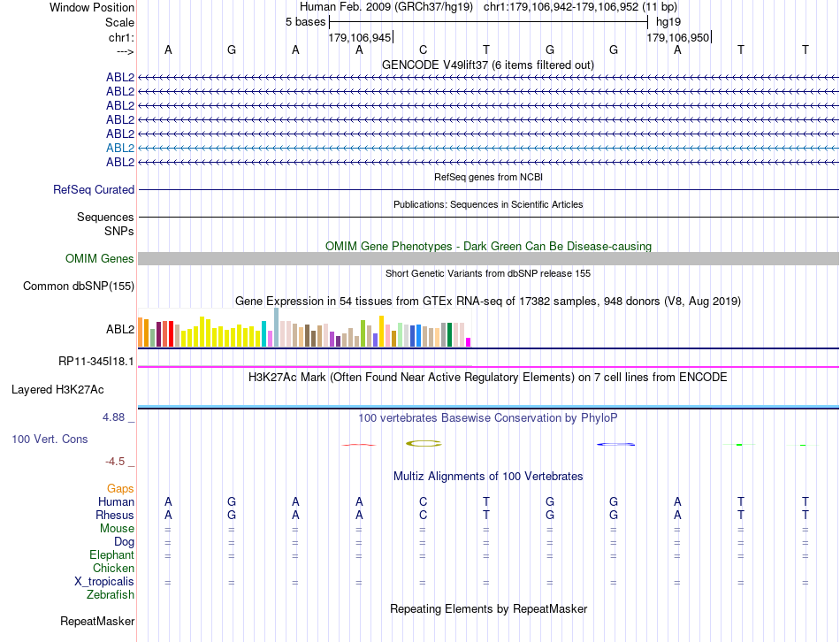This screenshot has width=840, height=642.
Task: Select the chr1: ruler label
Action: point(121,37)
